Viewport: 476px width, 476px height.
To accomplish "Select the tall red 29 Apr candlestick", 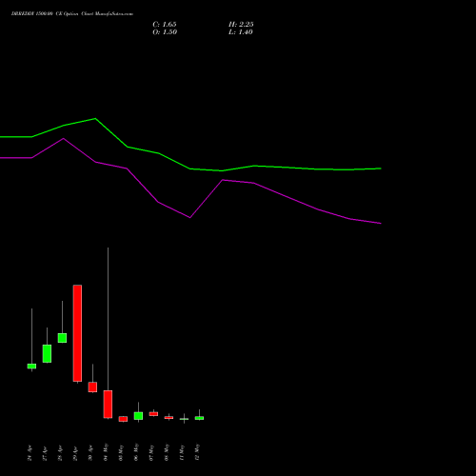I will (x=77, y=333).
